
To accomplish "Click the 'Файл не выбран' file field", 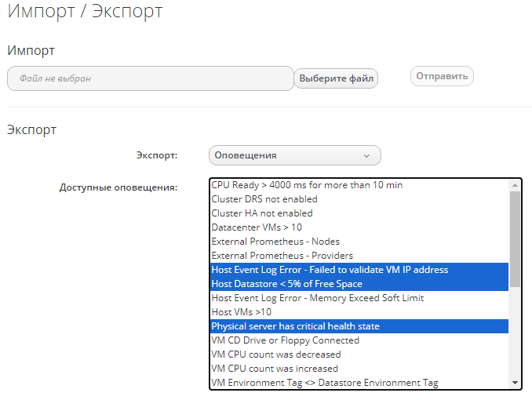I will point(150,78).
